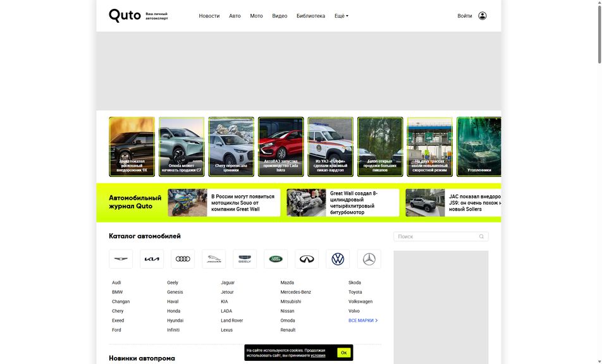
Task: View the УАЗ Профи пикап-хардтоп story card
Action: [331, 147]
